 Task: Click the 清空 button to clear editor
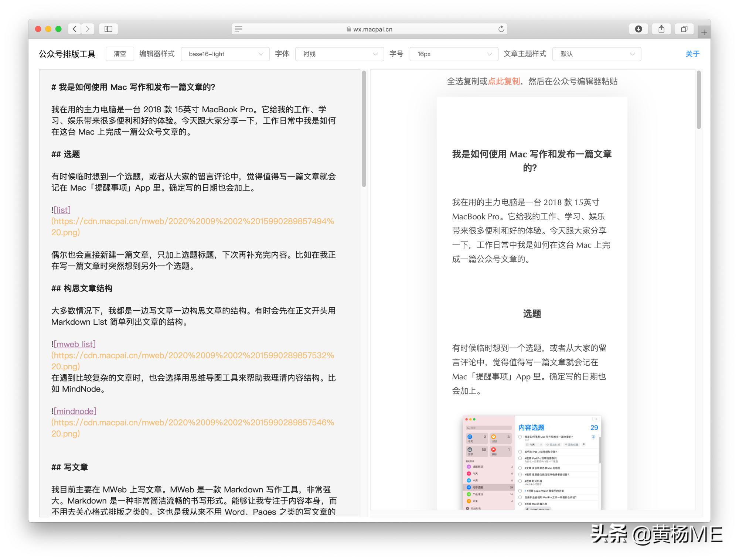(x=119, y=54)
